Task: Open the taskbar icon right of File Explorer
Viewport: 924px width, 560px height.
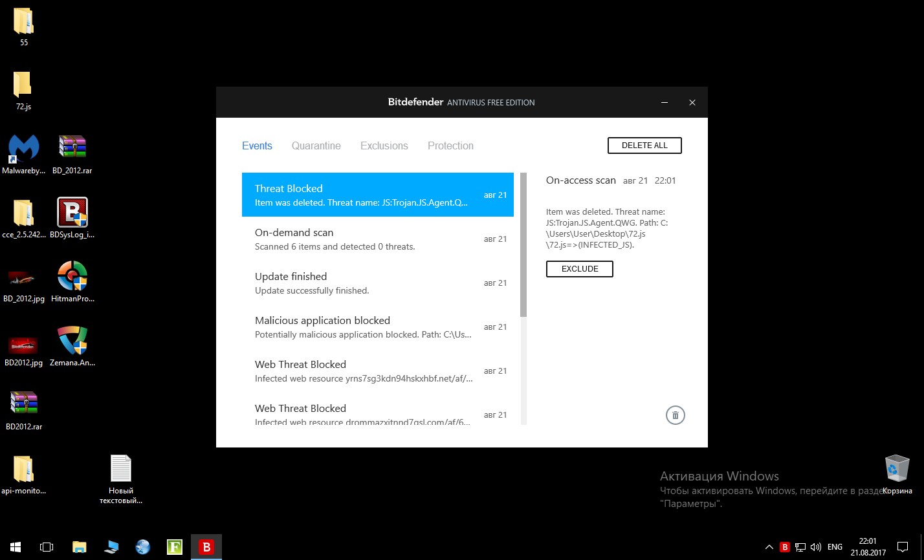Action: pyautogui.click(x=111, y=547)
